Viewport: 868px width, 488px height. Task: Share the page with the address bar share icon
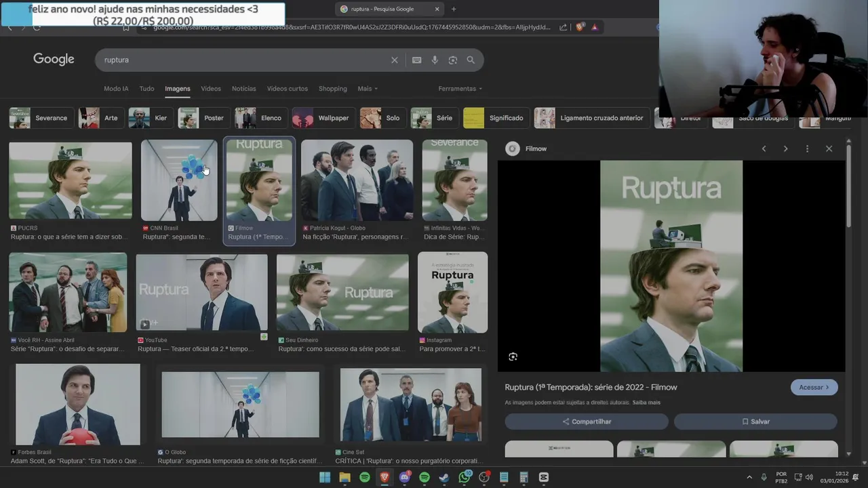[x=563, y=27]
